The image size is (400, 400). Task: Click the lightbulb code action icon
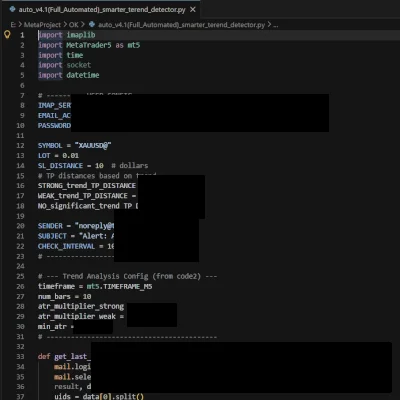[7, 34]
